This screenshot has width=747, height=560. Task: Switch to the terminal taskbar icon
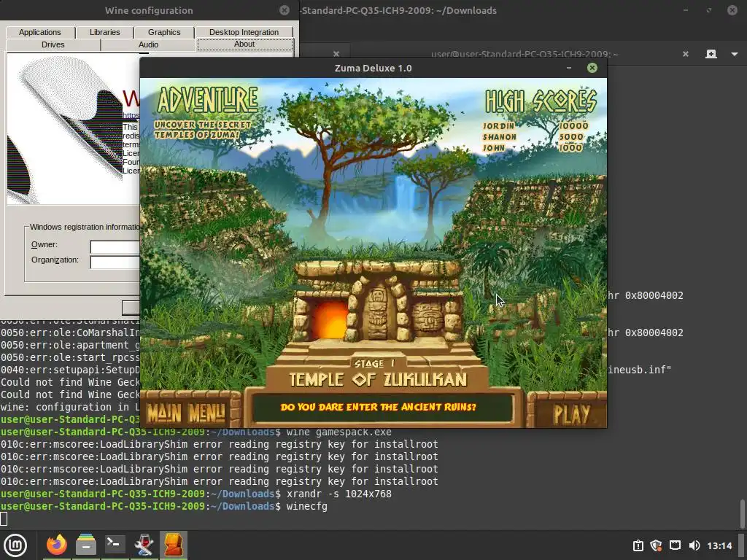(x=115, y=545)
